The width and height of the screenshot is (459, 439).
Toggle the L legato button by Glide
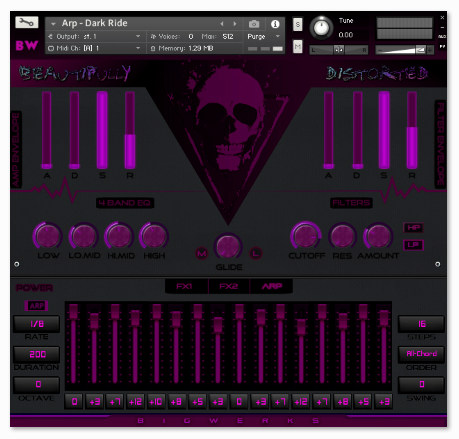255,253
